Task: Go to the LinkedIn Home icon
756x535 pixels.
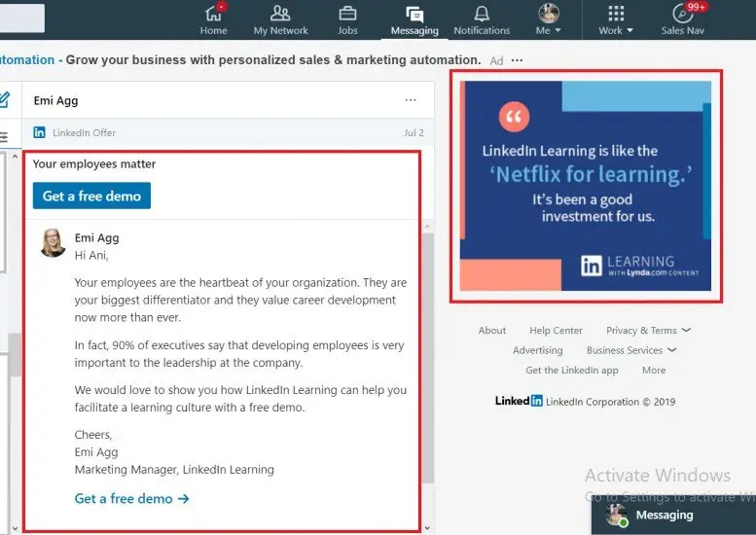Action: click(x=213, y=14)
